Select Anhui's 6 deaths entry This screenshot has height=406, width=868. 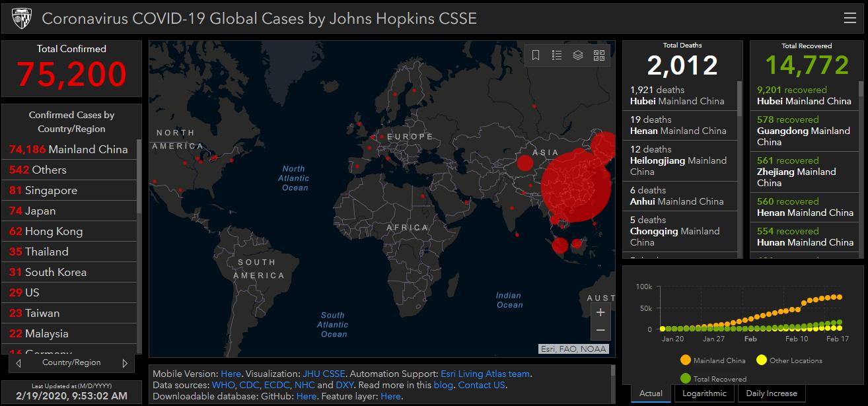680,196
